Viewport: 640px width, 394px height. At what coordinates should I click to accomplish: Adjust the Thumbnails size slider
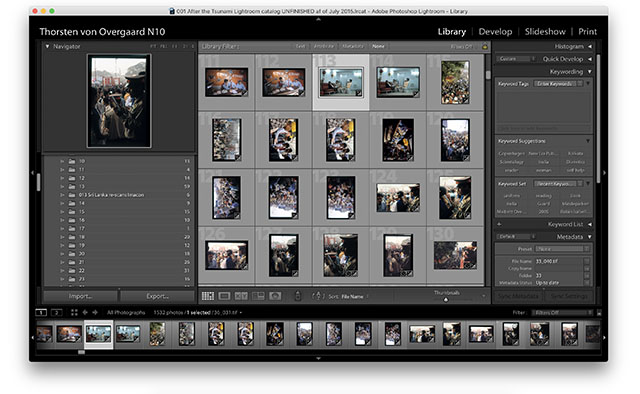coord(446,300)
